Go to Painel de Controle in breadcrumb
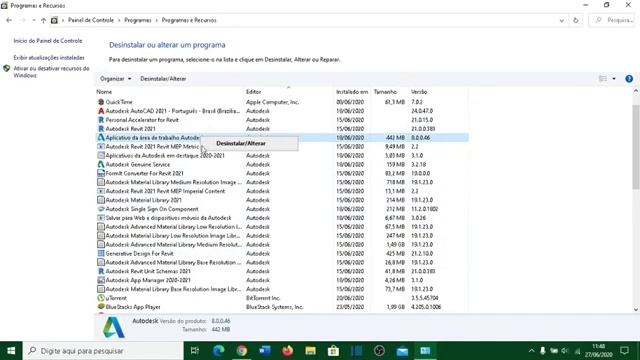This screenshot has height=360, width=640. [91, 20]
